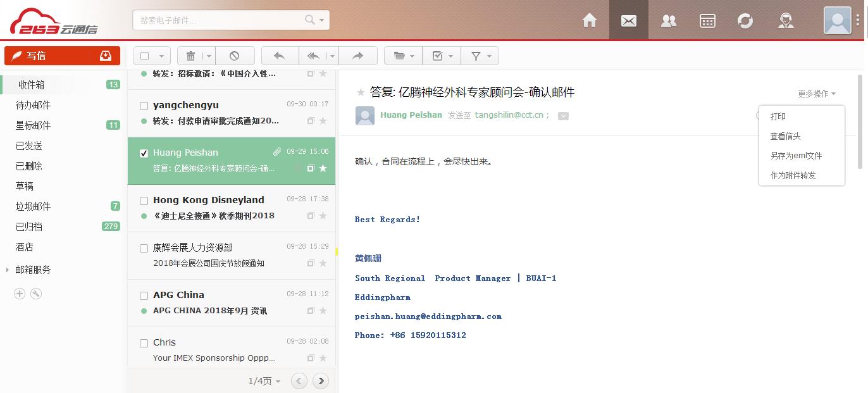Image resolution: width=868 pixels, height=393 pixels.
Task: Expand the move-to-folder dropdown
Action: [404, 56]
